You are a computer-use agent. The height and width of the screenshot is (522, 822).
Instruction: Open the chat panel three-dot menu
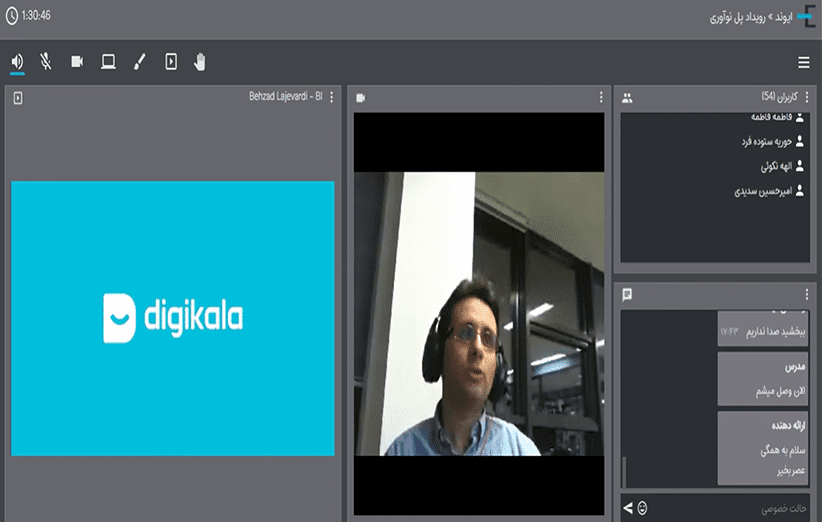pos(806,294)
